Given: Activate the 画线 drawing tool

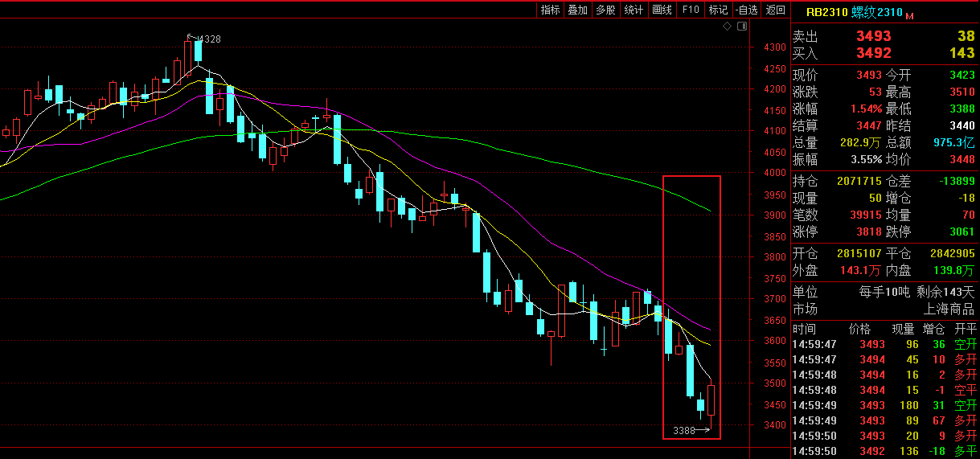Looking at the screenshot, I should coord(662,10).
